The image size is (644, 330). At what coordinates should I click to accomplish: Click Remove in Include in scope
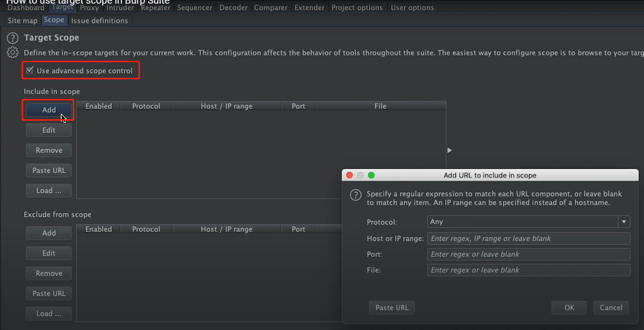[x=49, y=150]
